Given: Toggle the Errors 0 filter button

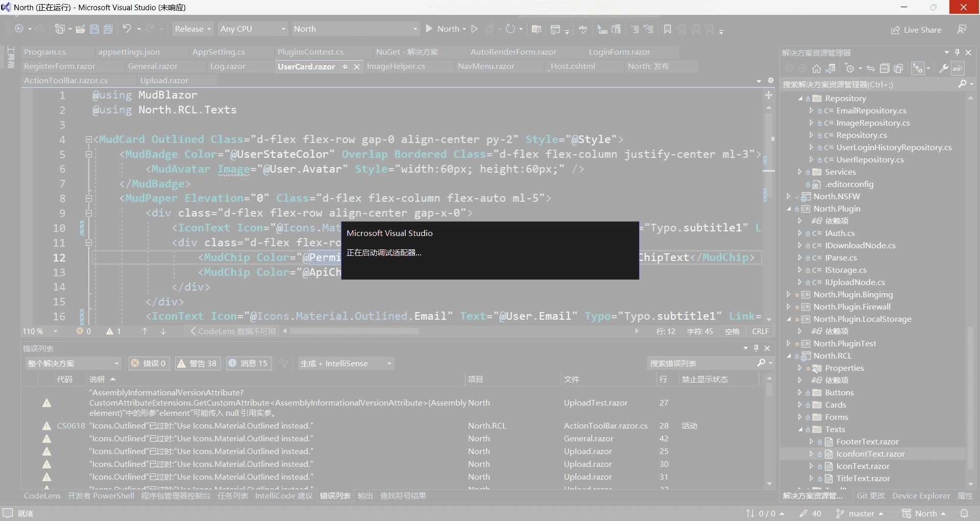Looking at the screenshot, I should click(x=149, y=364).
